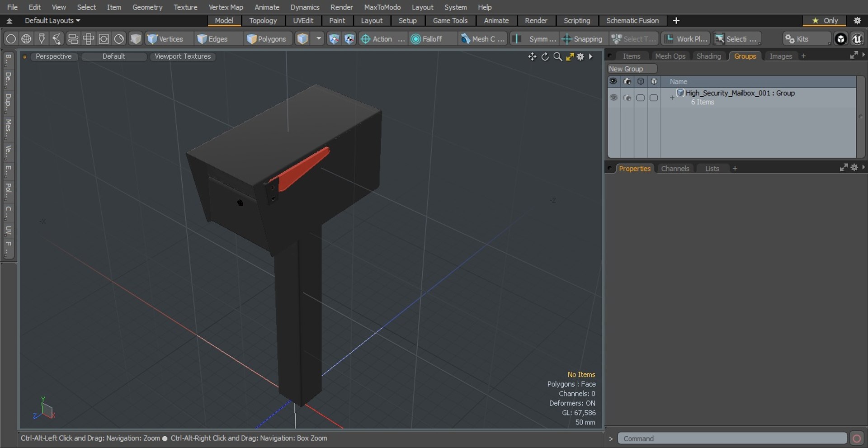This screenshot has height=448, width=868.
Task: Click the cross-shaped unwrap icon
Action: [x=88, y=39]
